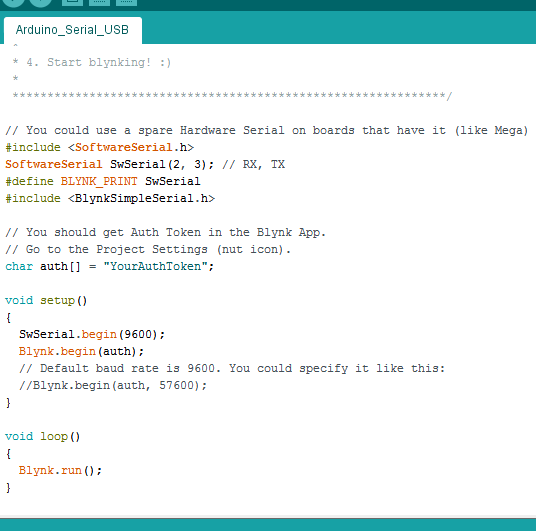Click the teal status bar below editor
Screen dimensions: 536x531
click(x=268, y=525)
